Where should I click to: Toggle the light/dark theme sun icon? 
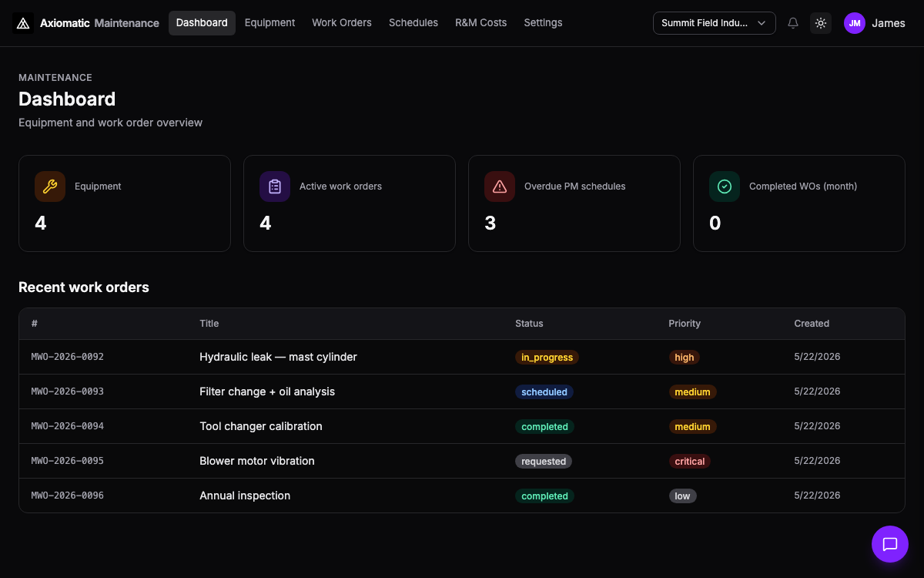point(821,23)
